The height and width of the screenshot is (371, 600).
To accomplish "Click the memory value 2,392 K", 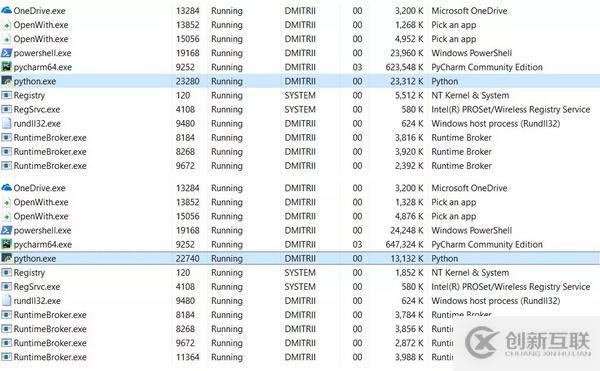I will [409, 166].
